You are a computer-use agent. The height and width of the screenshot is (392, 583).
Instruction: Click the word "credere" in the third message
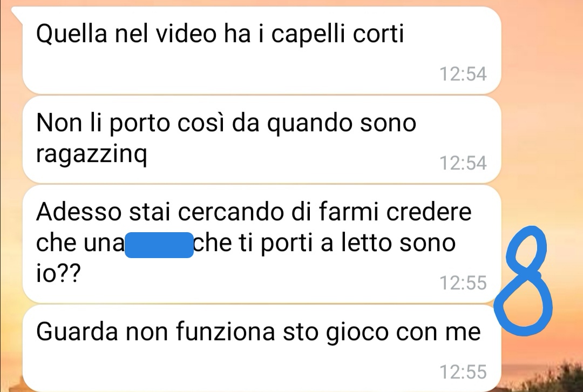[x=429, y=212]
